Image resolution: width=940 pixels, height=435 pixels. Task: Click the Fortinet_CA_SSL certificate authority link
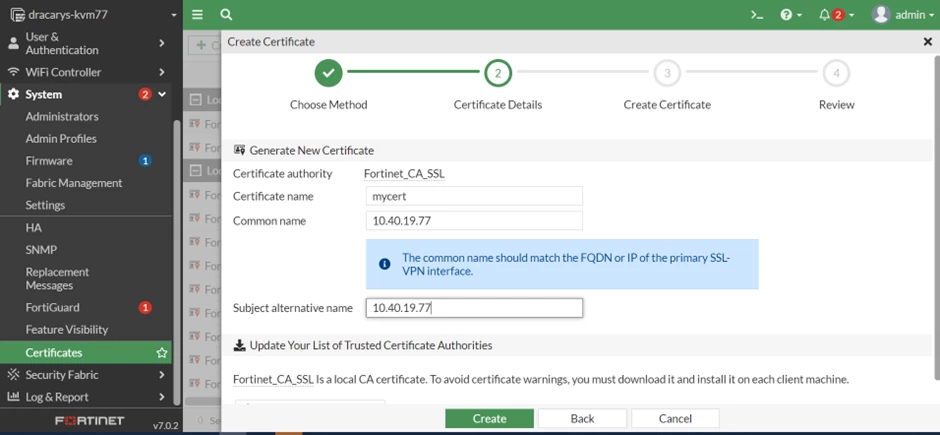click(404, 174)
